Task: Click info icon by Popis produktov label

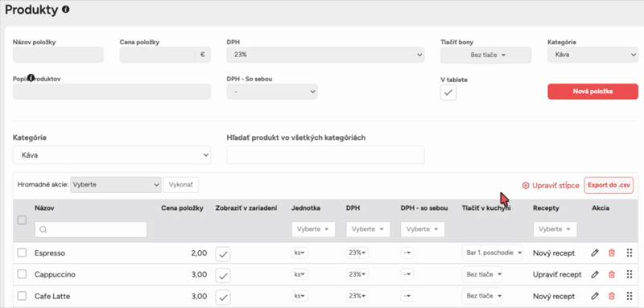Action: pyautogui.click(x=31, y=77)
